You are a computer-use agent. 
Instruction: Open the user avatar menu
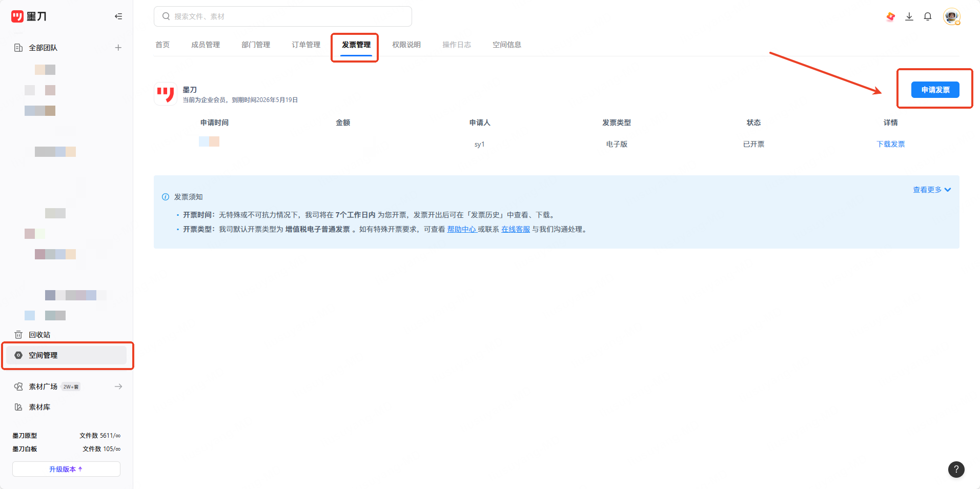point(952,16)
